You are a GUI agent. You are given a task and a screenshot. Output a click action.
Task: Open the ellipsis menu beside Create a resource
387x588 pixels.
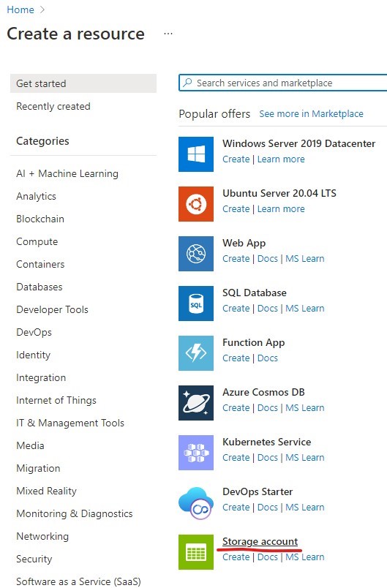click(168, 34)
